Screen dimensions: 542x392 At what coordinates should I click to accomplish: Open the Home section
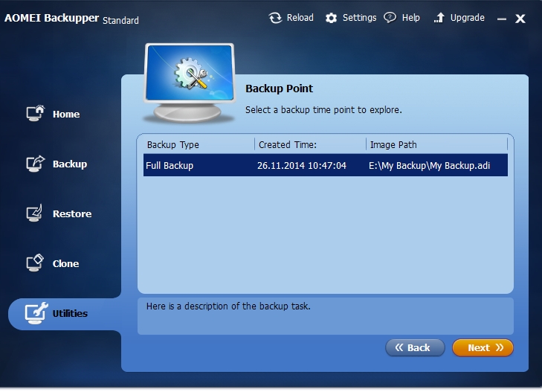point(66,114)
